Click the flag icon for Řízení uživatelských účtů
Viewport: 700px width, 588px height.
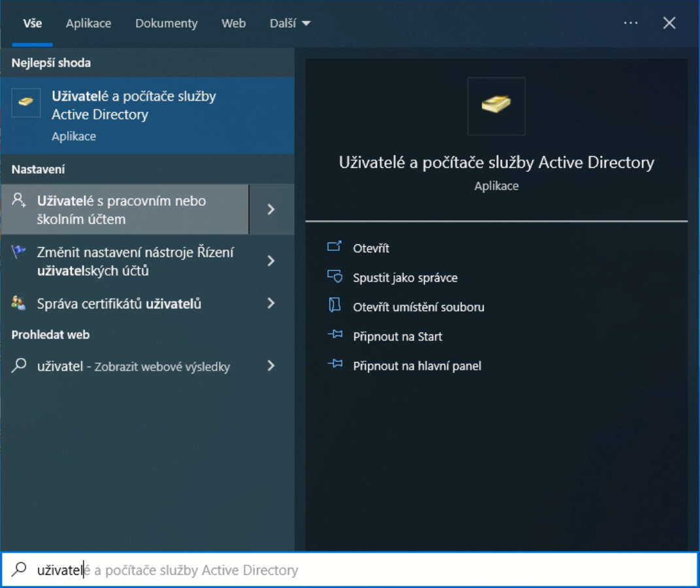(19, 252)
